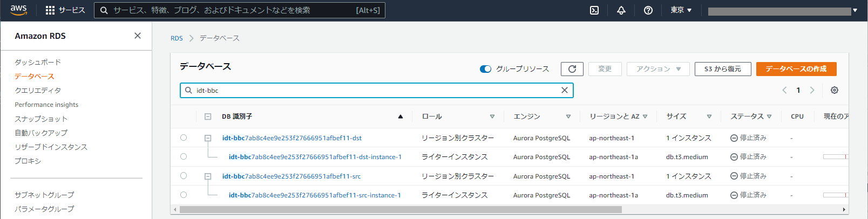This screenshot has width=868, height=219.
Task: Click the horizontal table scrollbar
Action: coord(401,209)
